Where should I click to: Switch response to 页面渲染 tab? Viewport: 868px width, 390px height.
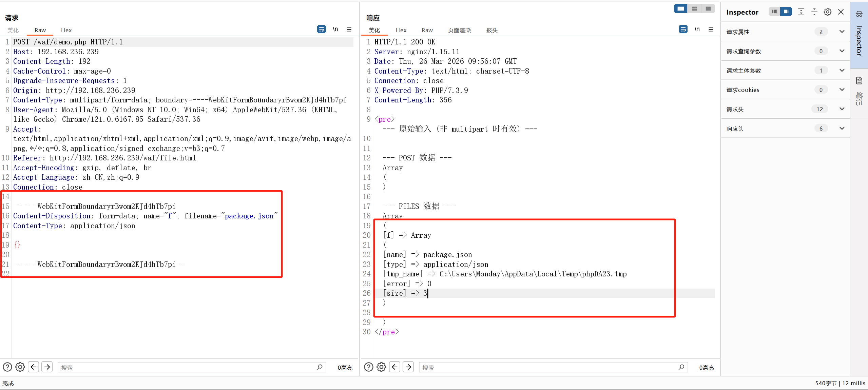(x=459, y=30)
